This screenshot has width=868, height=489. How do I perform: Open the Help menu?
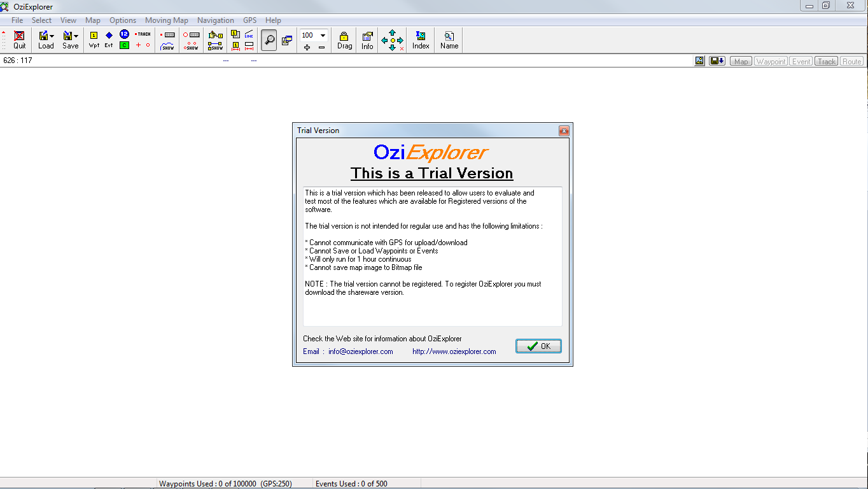pyautogui.click(x=273, y=20)
